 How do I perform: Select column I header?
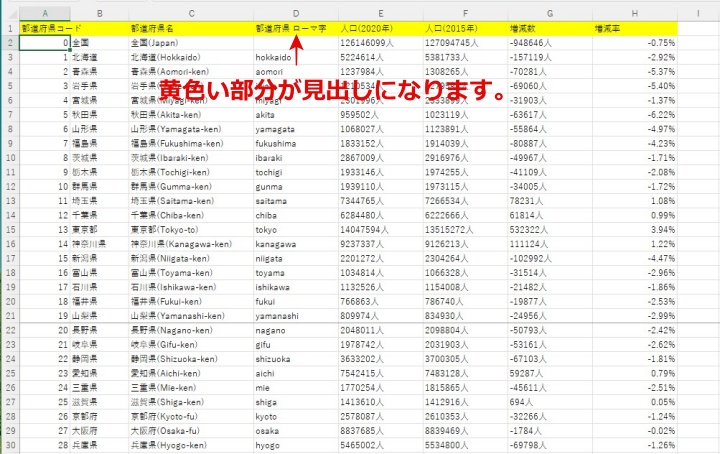pyautogui.click(x=698, y=13)
